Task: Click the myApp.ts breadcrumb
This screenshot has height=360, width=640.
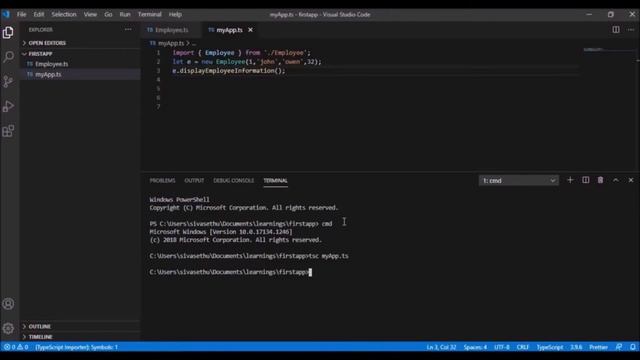Action: pos(171,43)
